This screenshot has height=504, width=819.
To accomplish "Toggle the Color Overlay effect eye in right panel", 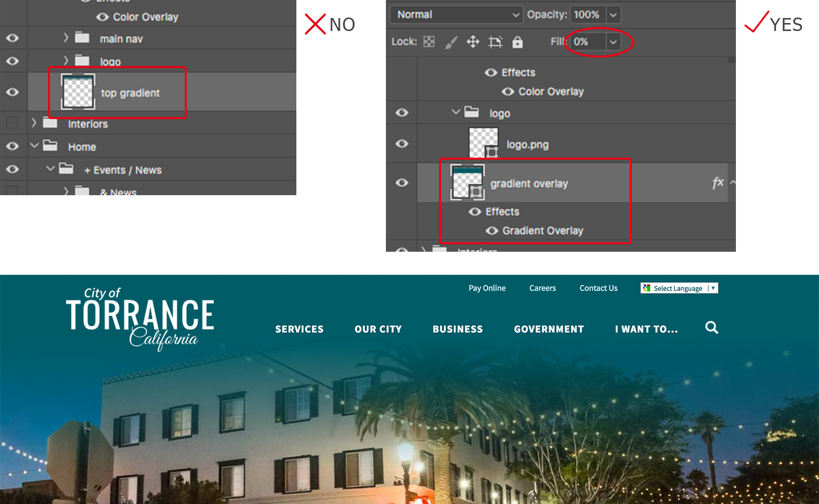I will [x=508, y=92].
